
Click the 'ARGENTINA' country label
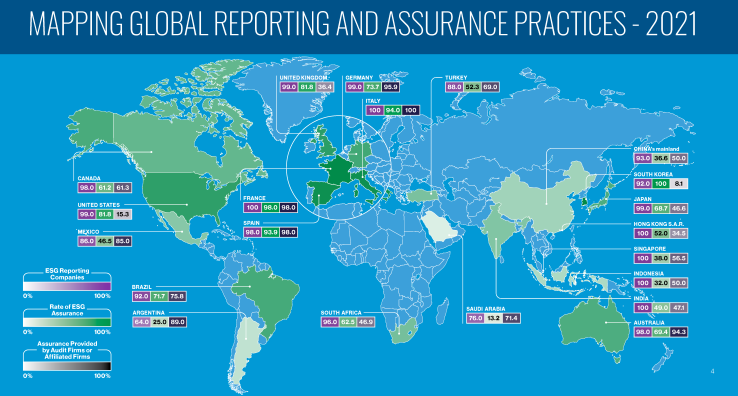pyautogui.click(x=149, y=313)
